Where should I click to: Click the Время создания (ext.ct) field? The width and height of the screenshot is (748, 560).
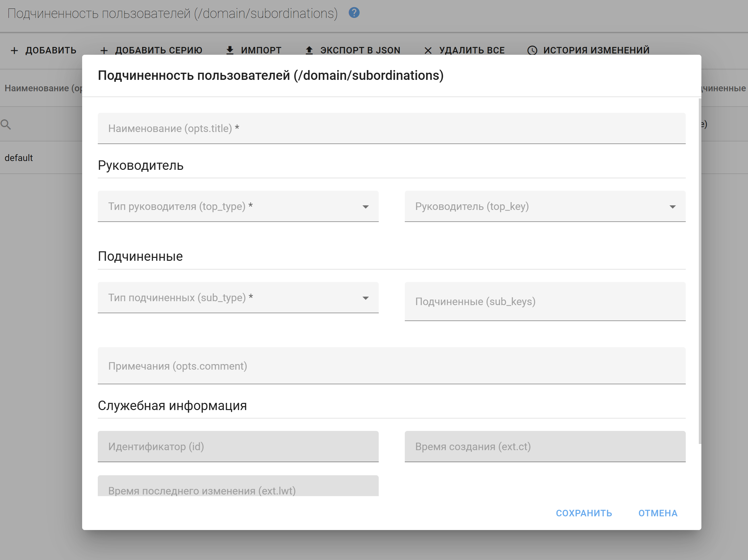pos(545,446)
